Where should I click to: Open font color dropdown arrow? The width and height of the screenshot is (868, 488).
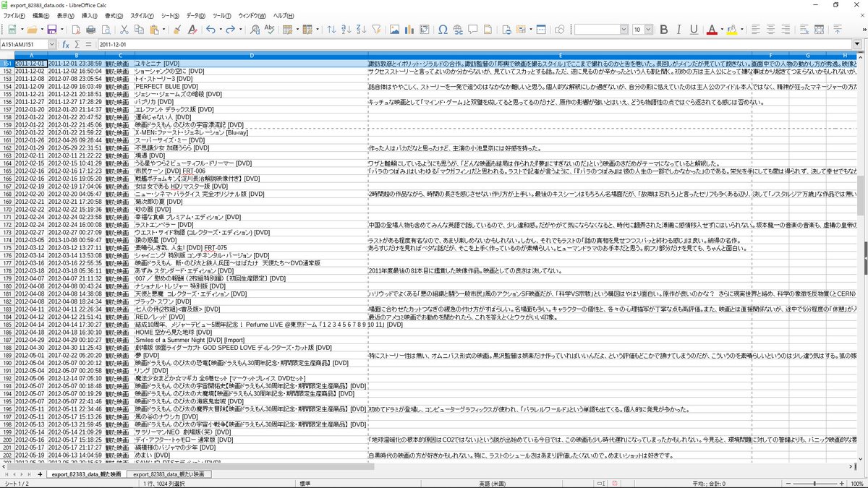tap(721, 30)
